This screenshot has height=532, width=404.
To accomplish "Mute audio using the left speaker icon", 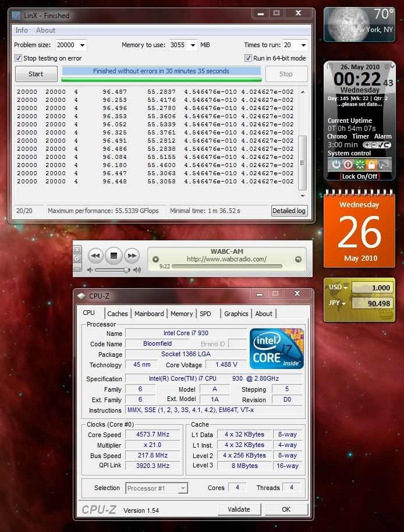I will point(90,270).
